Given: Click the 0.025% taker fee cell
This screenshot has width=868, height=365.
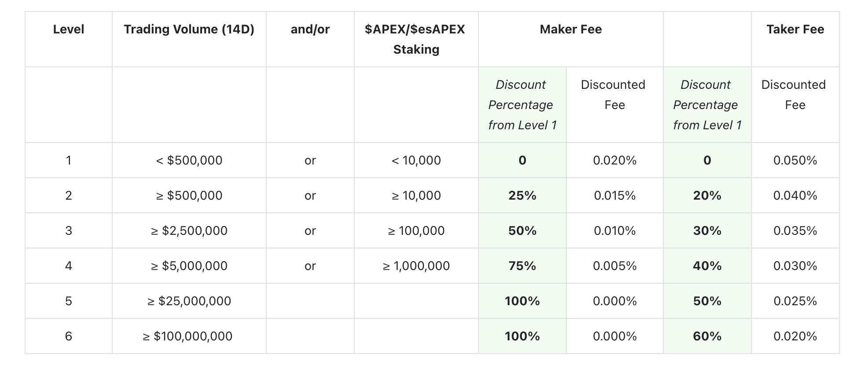Looking at the screenshot, I should [795, 301].
